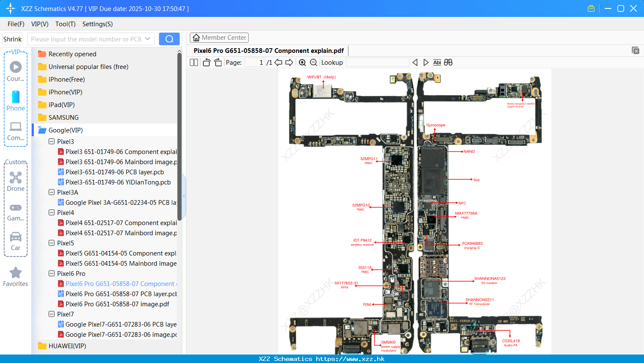Go to next page arrow

289,62
